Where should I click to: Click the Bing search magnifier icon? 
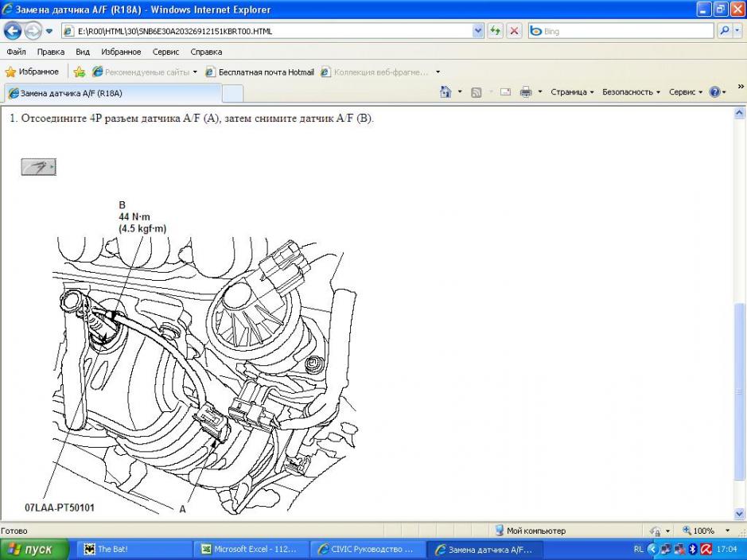[x=725, y=31]
